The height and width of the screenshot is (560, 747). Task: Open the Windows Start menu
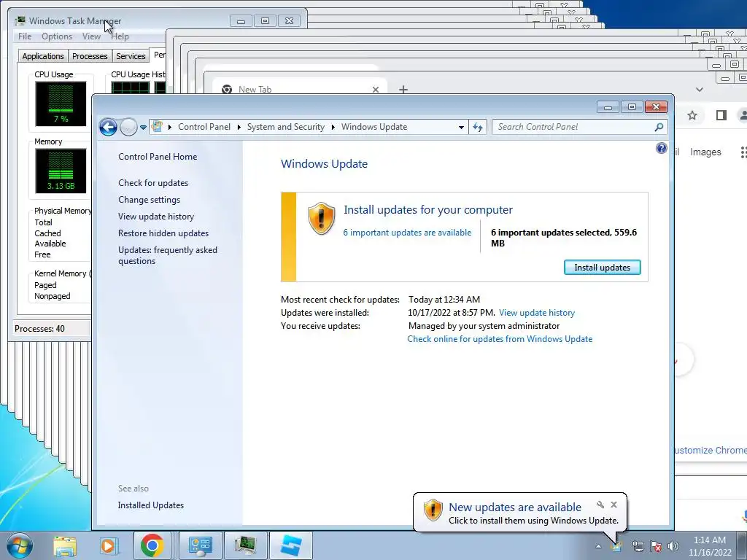20,545
